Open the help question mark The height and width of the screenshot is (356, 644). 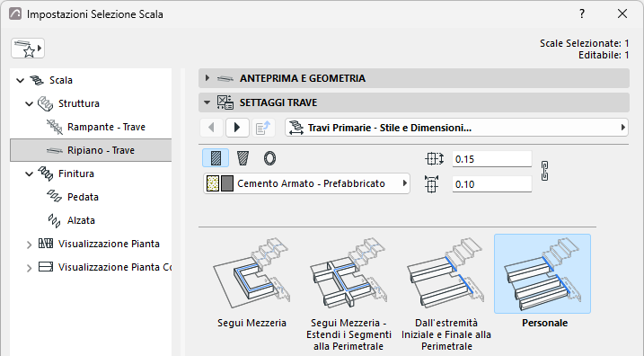pyautogui.click(x=581, y=14)
